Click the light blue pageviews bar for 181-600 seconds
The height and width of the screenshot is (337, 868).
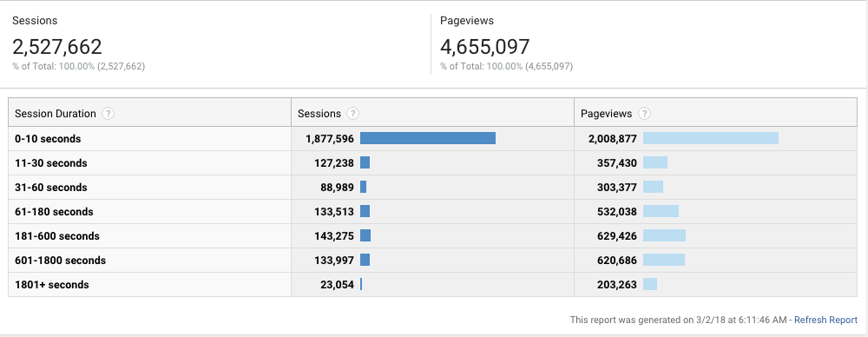tap(664, 236)
